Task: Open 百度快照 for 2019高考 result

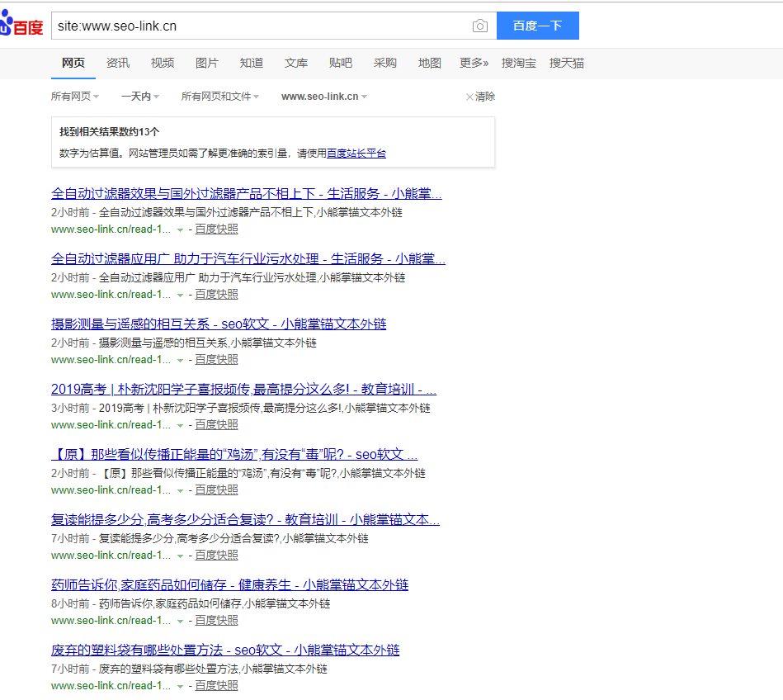Action: click(x=216, y=424)
